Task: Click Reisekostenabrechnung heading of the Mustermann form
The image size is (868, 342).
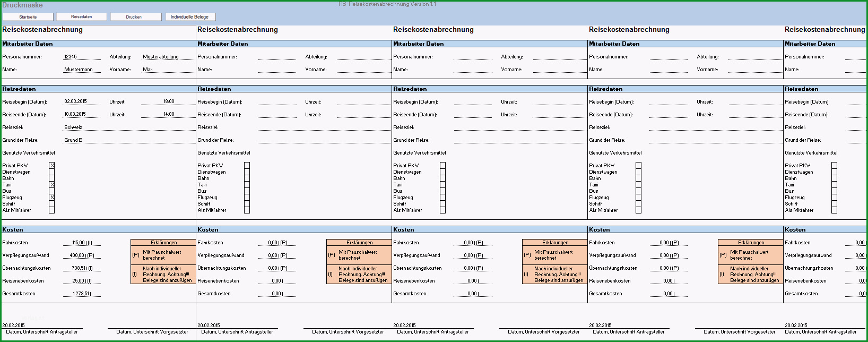Action: point(42,30)
